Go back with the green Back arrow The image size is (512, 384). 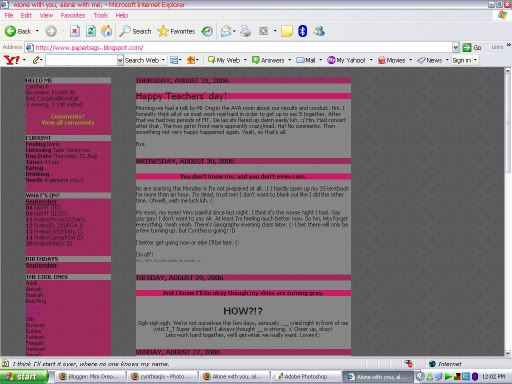17,31
